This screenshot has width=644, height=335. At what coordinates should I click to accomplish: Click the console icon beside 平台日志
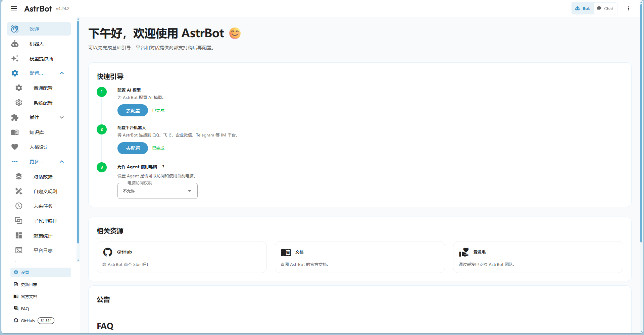point(19,250)
